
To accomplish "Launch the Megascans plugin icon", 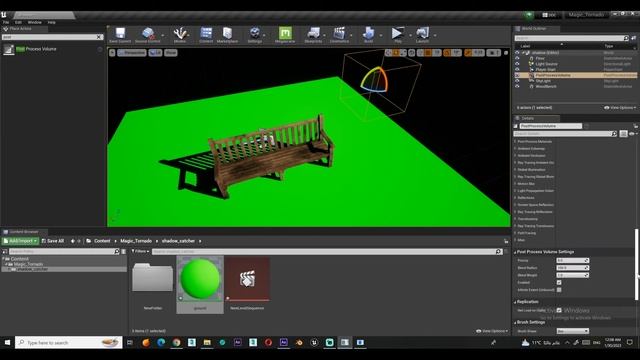I will click(x=285, y=34).
